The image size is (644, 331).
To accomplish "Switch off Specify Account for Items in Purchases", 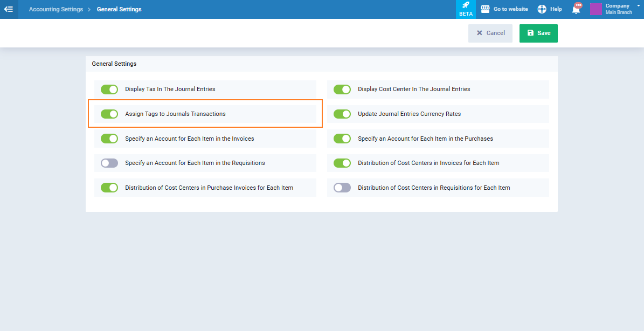I will tap(342, 139).
